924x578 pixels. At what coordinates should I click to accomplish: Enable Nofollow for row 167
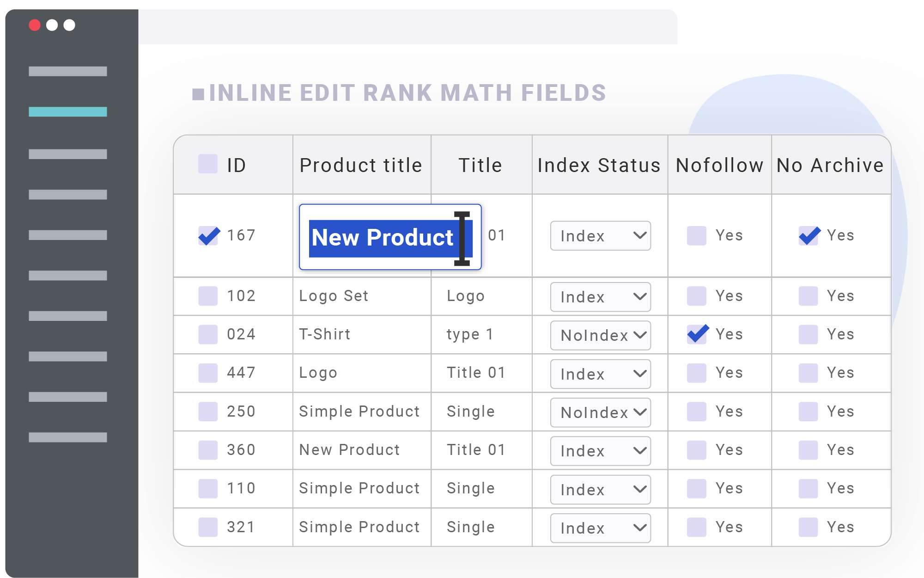[x=697, y=236]
